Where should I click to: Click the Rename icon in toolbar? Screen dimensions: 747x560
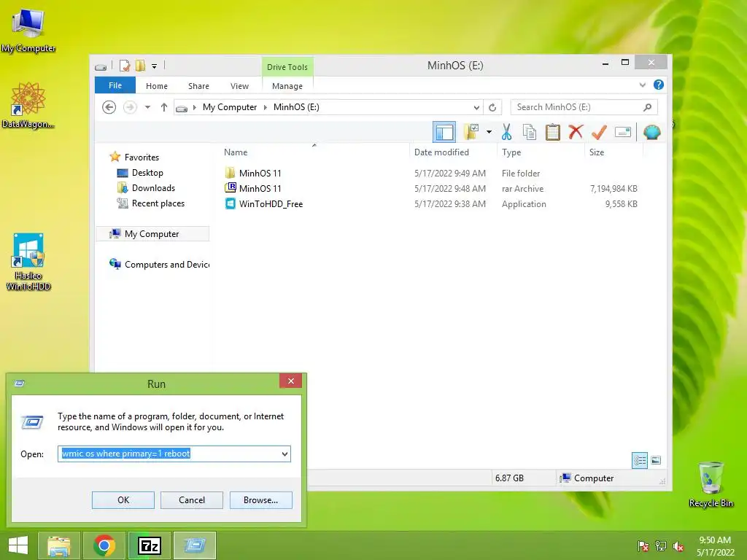pos(623,132)
